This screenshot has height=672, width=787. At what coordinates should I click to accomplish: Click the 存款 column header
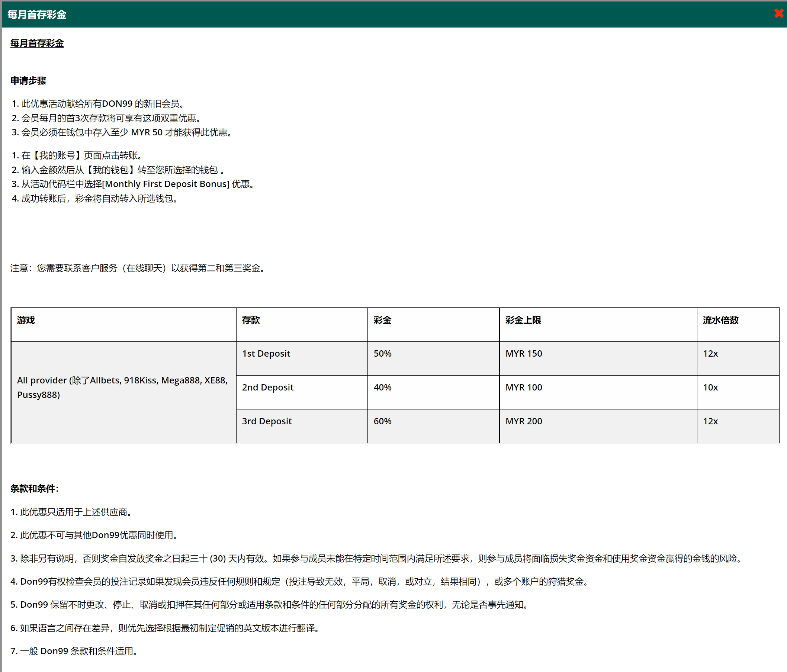tap(251, 320)
